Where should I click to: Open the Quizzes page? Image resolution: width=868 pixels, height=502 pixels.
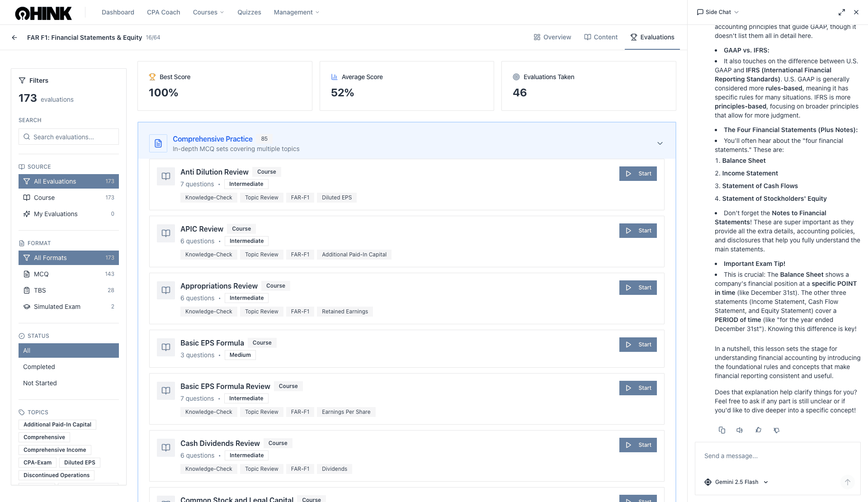(x=249, y=12)
